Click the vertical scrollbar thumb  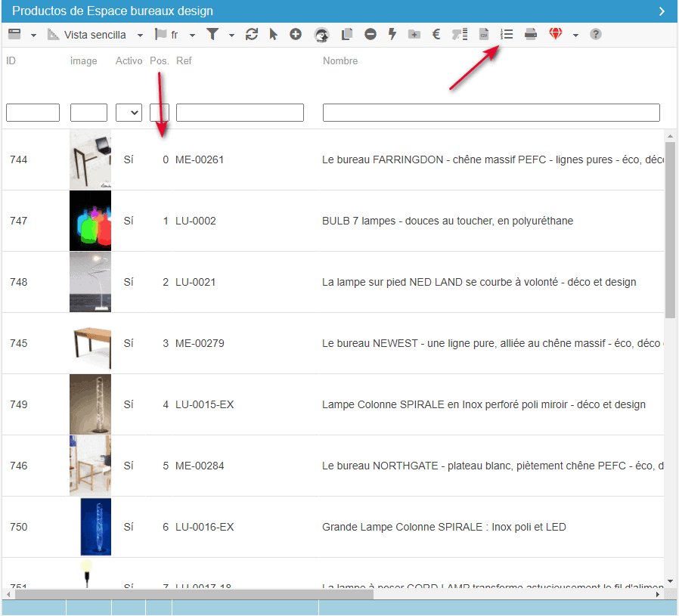coord(670,230)
